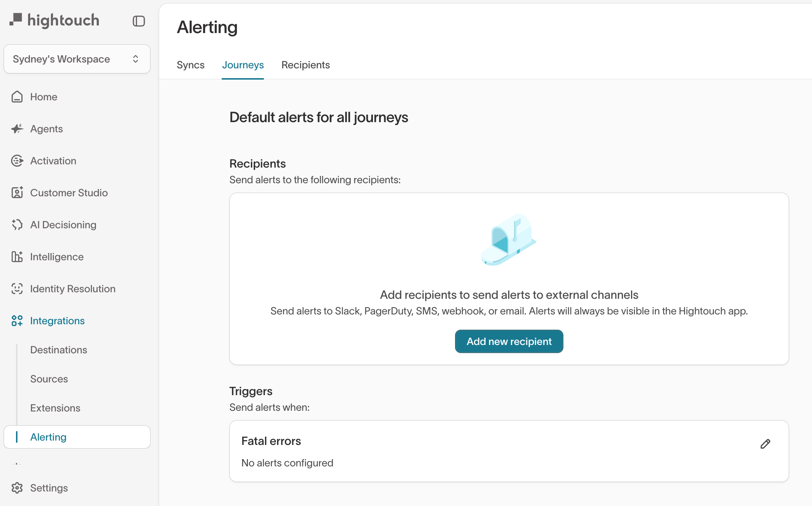The height and width of the screenshot is (506, 812).
Task: Select the Journeys tab
Action: click(x=243, y=65)
